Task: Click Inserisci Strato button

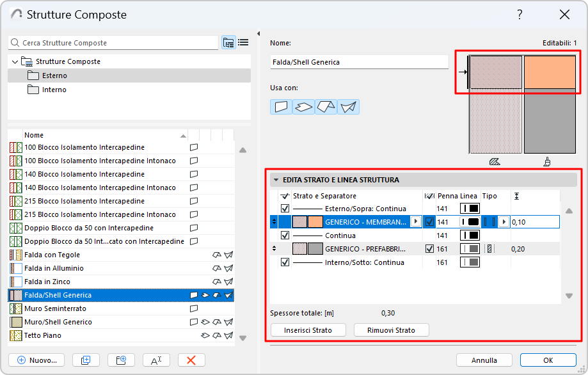Action: (308, 330)
